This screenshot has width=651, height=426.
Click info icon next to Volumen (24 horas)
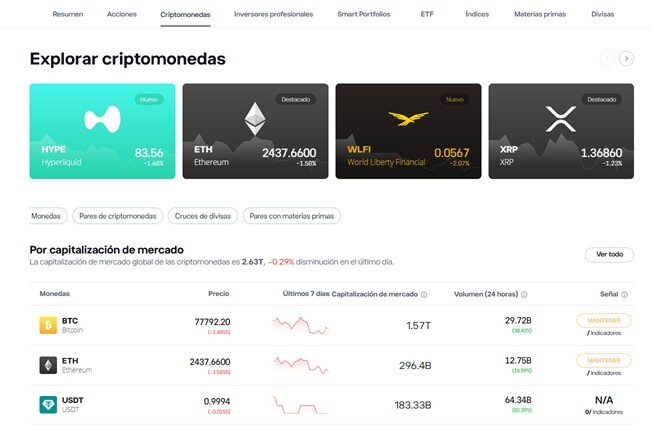(524, 294)
